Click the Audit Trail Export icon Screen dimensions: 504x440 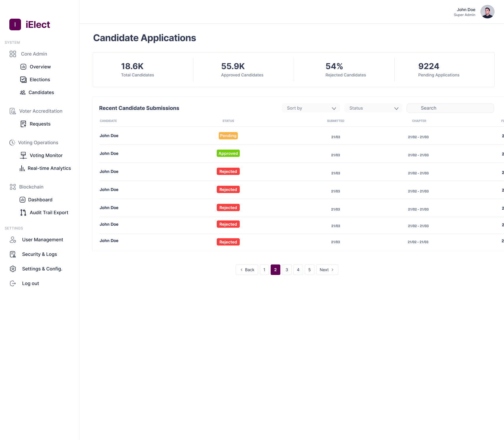click(x=23, y=213)
